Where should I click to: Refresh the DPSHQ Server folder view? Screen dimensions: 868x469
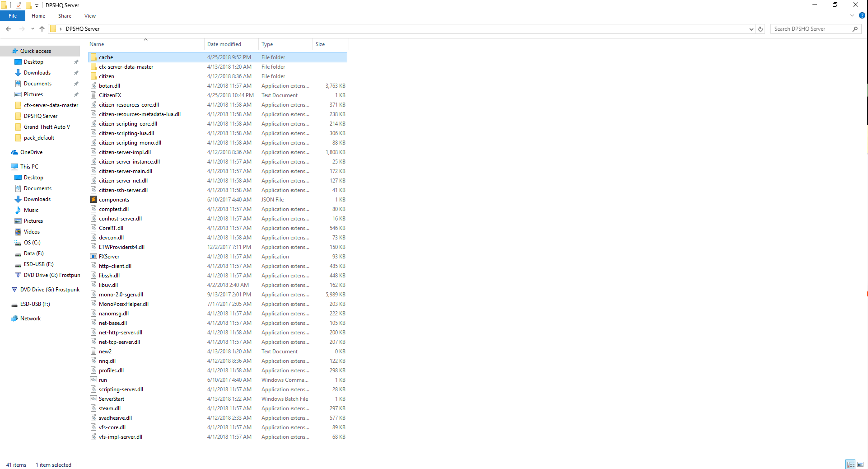click(761, 29)
